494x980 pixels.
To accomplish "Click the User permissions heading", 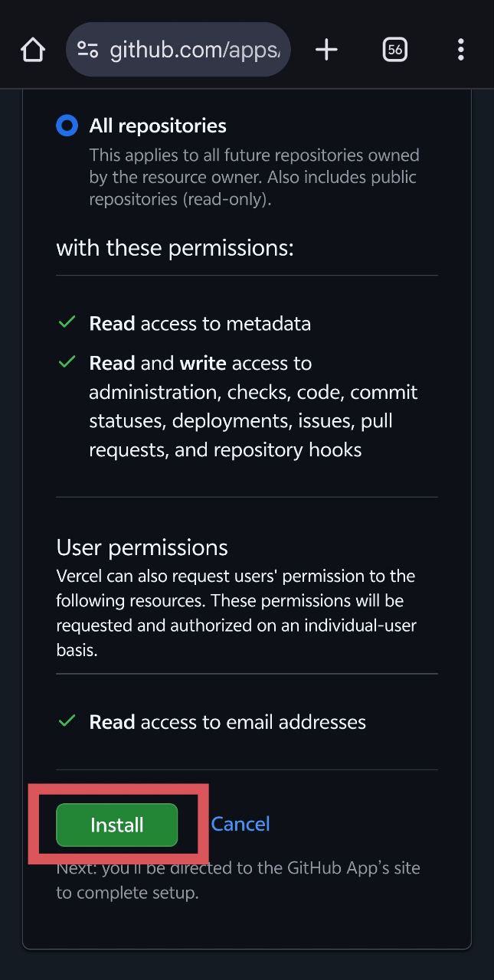I will pyautogui.click(x=142, y=547).
